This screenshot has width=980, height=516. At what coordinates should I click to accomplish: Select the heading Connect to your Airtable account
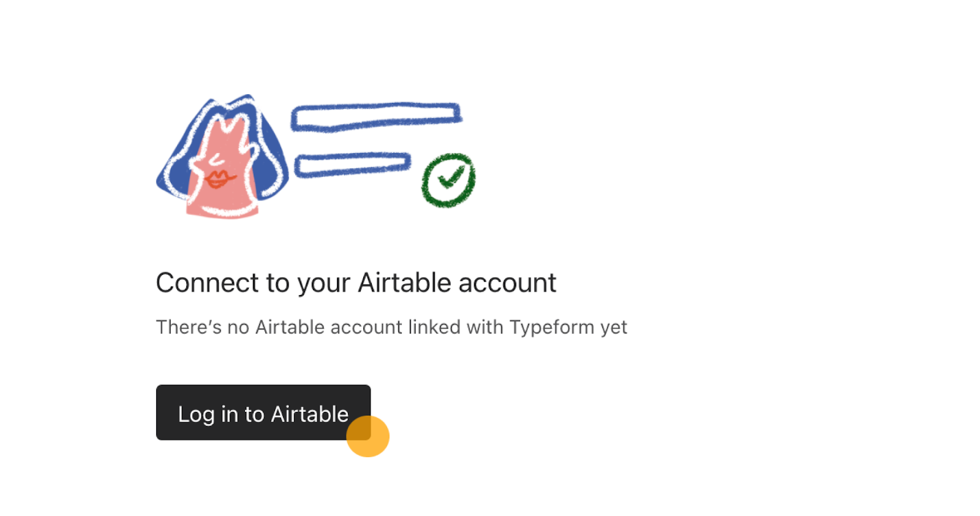pos(356,283)
